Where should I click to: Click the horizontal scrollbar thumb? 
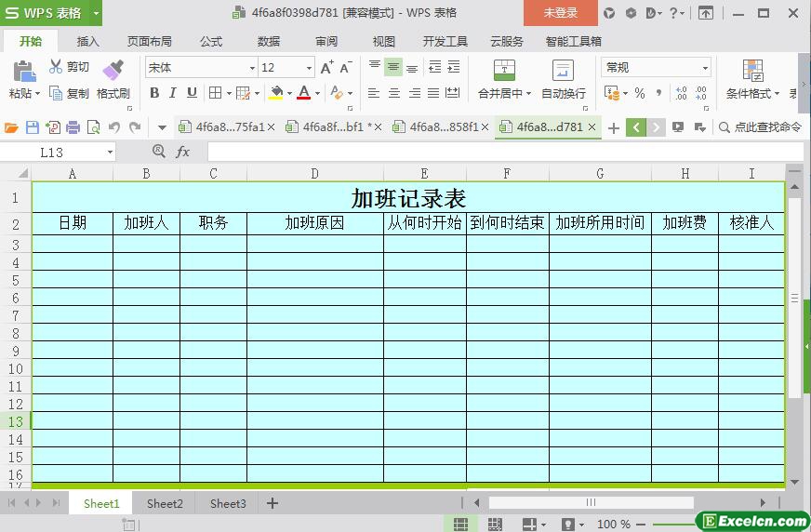tap(592, 502)
